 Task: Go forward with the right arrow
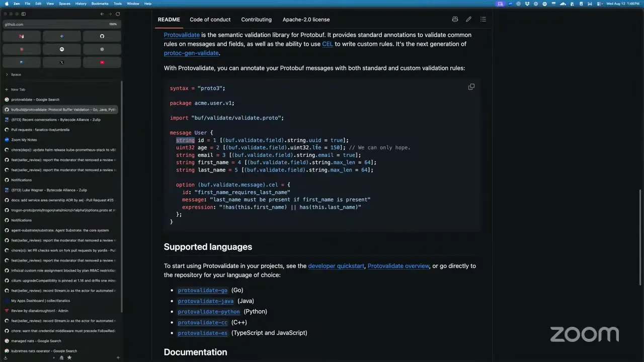point(110,14)
